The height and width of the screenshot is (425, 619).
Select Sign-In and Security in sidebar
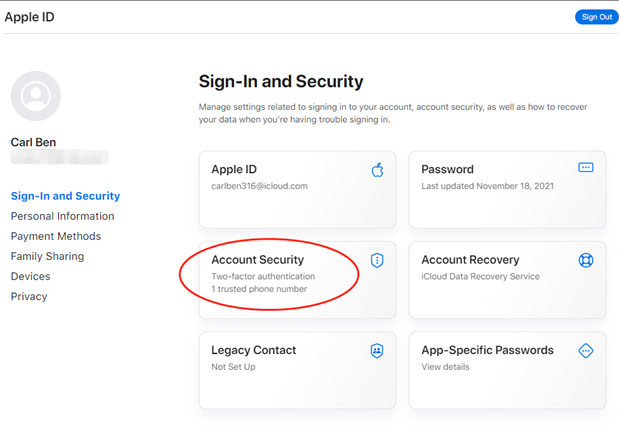[65, 196]
